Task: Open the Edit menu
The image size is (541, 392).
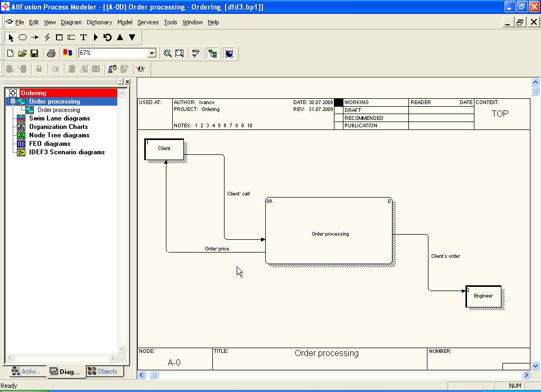Action: pyautogui.click(x=34, y=22)
